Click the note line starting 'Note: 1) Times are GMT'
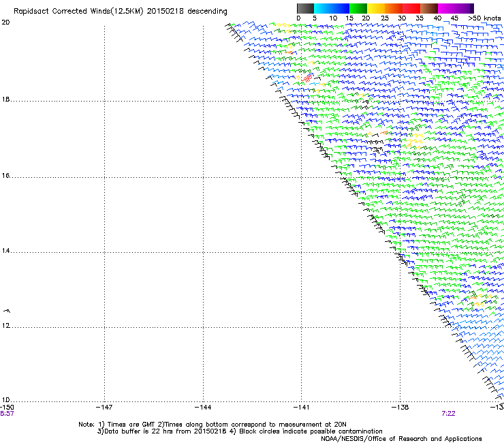504x443 pixels. pos(212,425)
